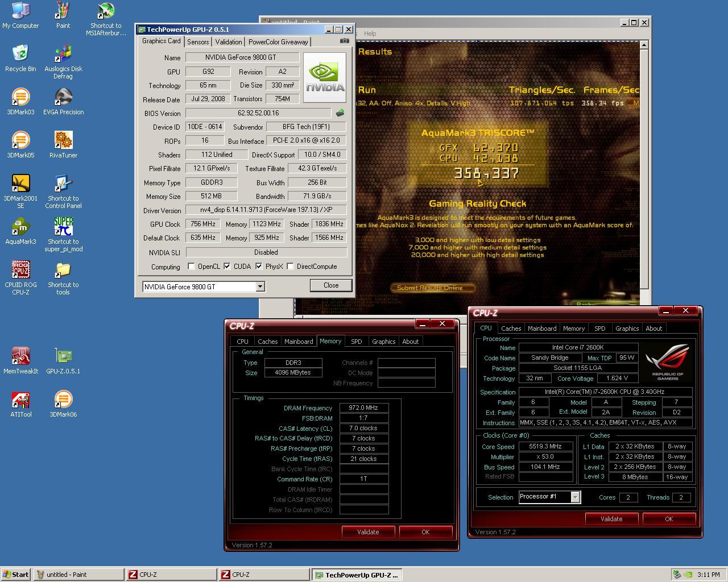
Task: Launch the 3DMark03 desktop icon
Action: (x=20, y=102)
